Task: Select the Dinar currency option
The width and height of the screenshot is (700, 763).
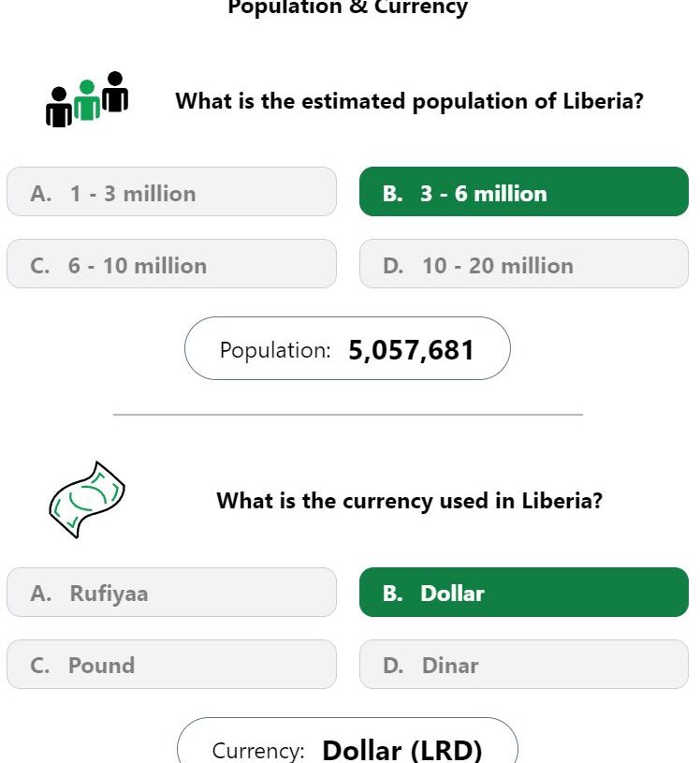Action: [524, 664]
